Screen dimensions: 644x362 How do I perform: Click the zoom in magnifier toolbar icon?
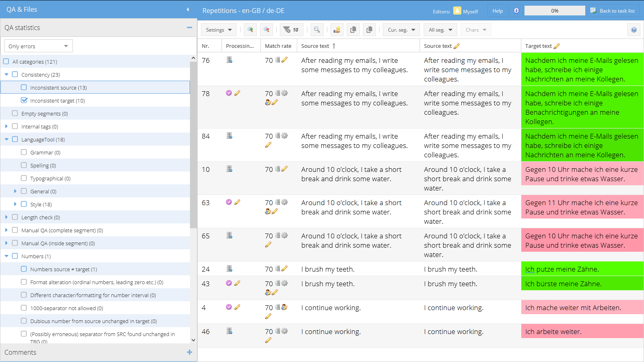(x=250, y=30)
